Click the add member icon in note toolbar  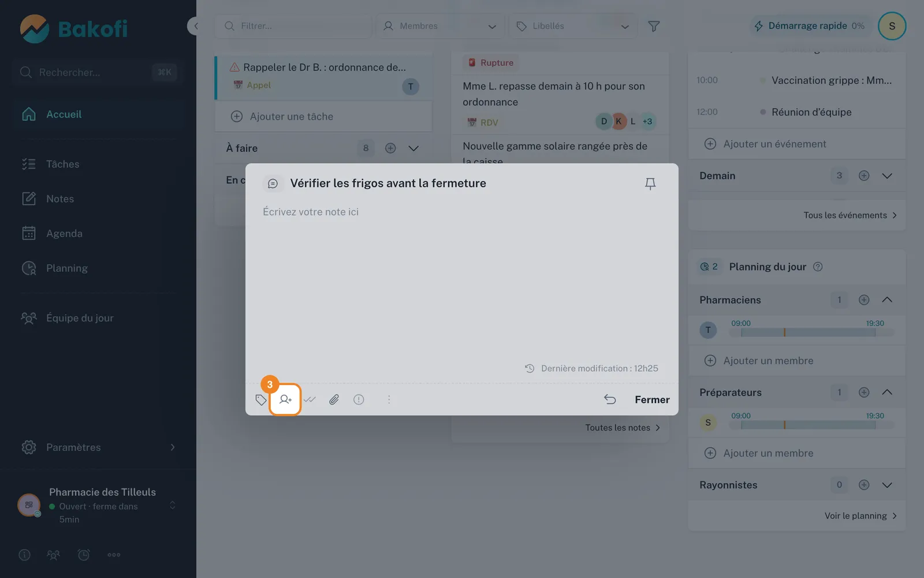285,399
